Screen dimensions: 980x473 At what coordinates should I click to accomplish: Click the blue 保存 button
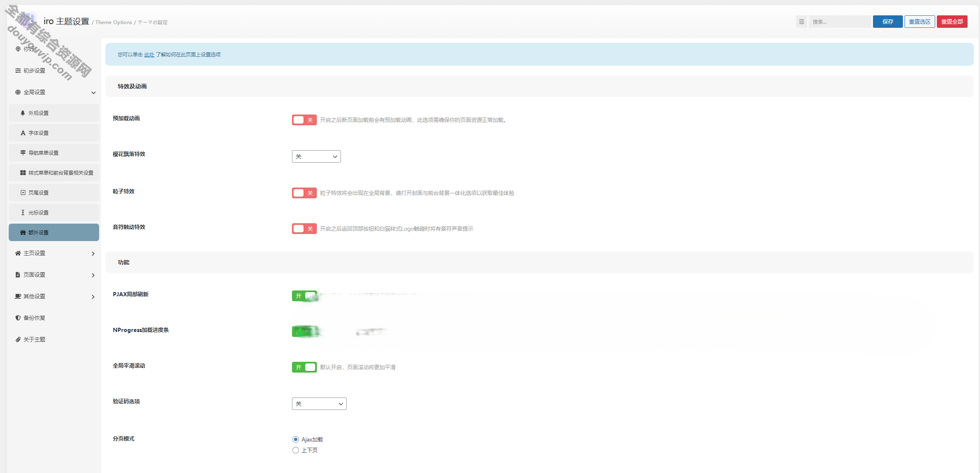click(x=888, y=22)
